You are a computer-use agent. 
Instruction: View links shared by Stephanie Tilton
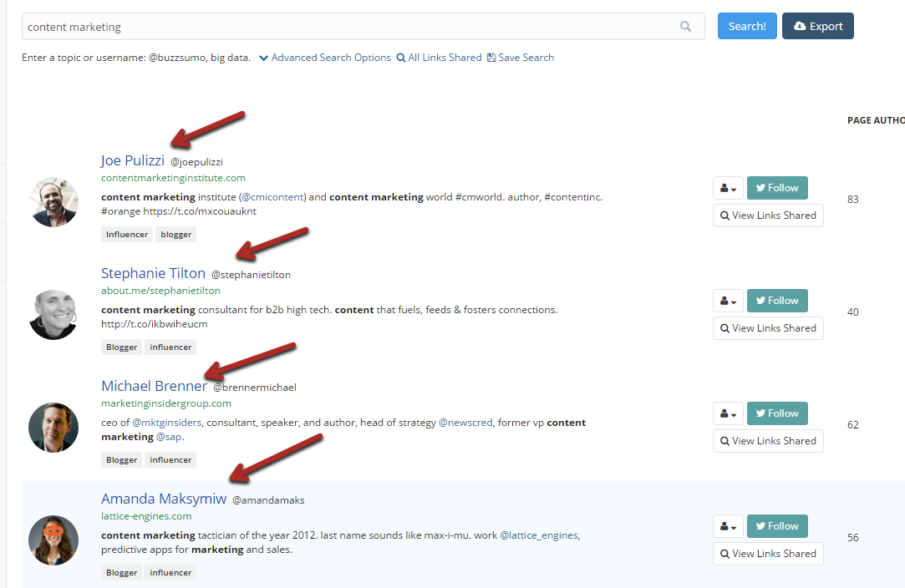768,327
